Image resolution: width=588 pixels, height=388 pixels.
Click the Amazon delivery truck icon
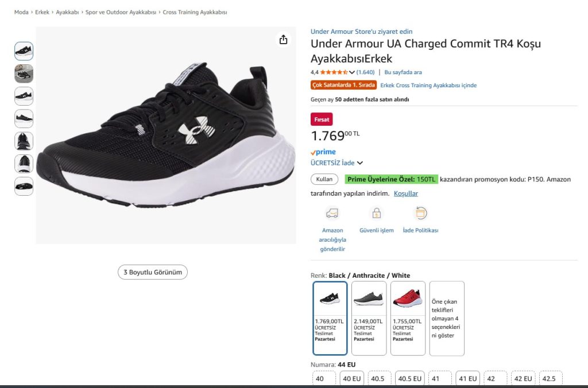[332, 214]
